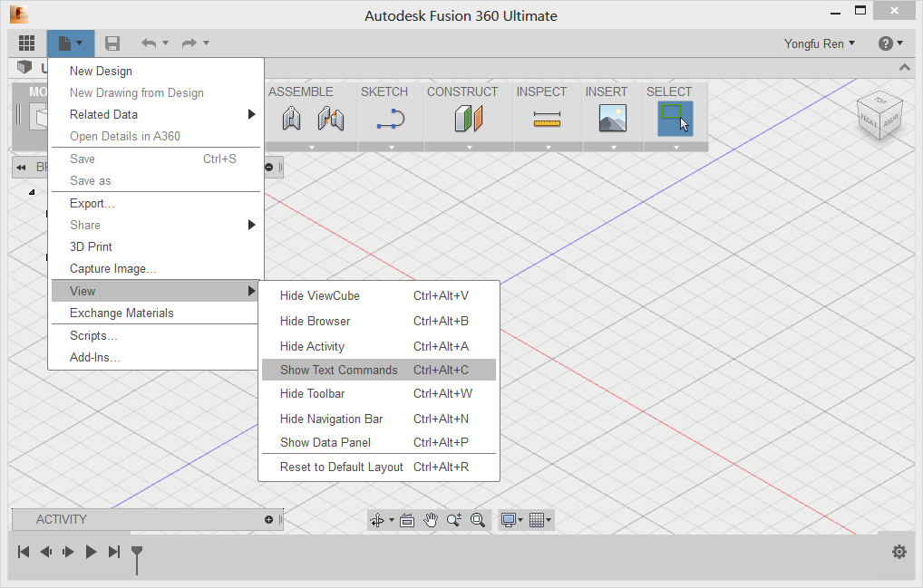Open the Select panel dropdown arrow
923x588 pixels.
point(675,147)
